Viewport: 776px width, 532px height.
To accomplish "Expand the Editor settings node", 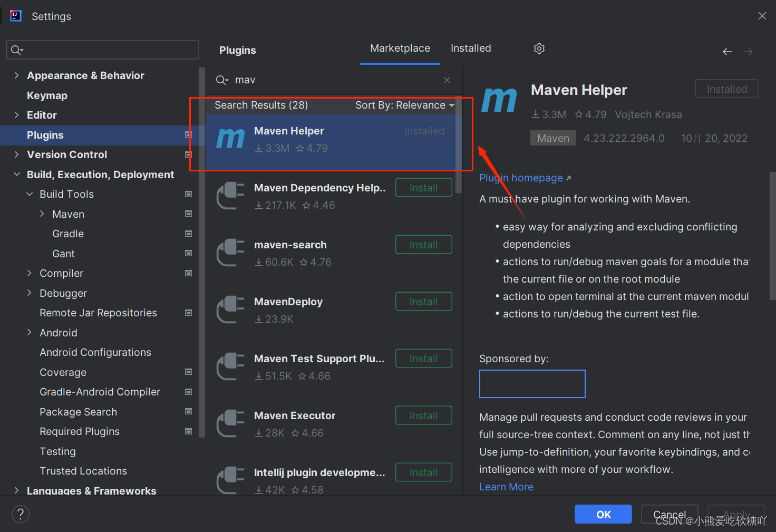I will tap(16, 115).
